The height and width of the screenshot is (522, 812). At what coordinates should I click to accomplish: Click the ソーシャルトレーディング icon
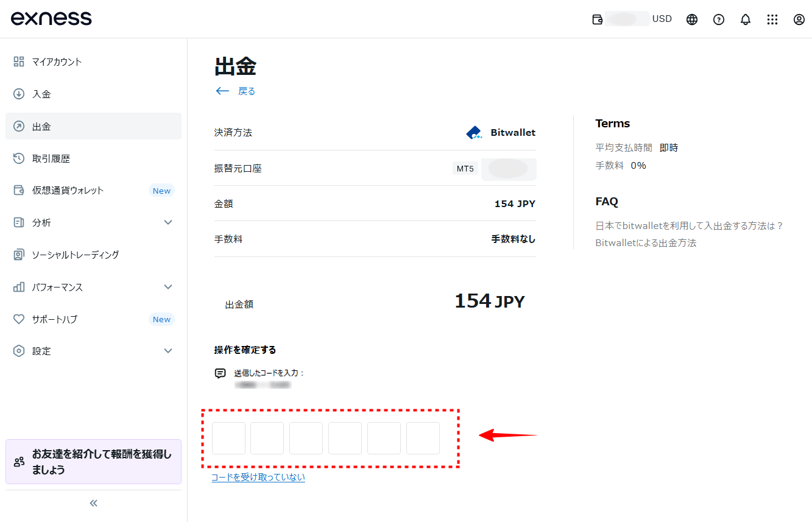[x=19, y=255]
